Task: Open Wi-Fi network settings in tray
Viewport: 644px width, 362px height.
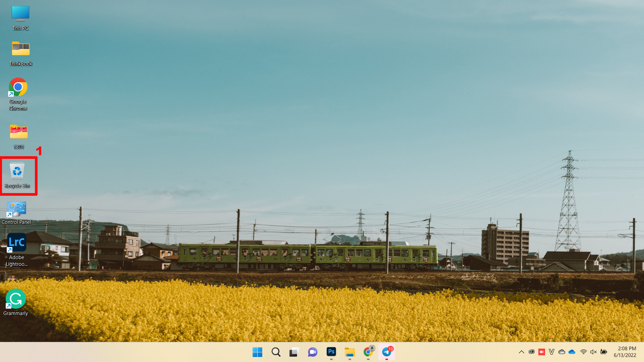Action: pos(583,352)
